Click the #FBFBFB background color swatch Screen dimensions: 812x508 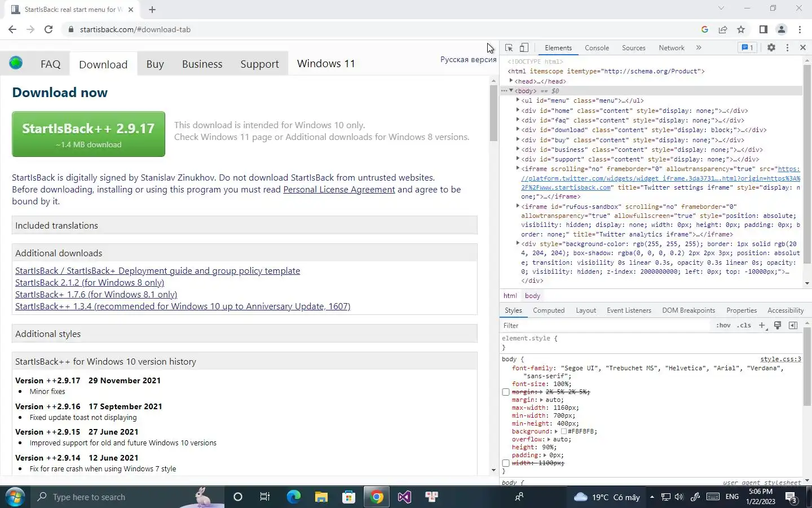tap(564, 431)
